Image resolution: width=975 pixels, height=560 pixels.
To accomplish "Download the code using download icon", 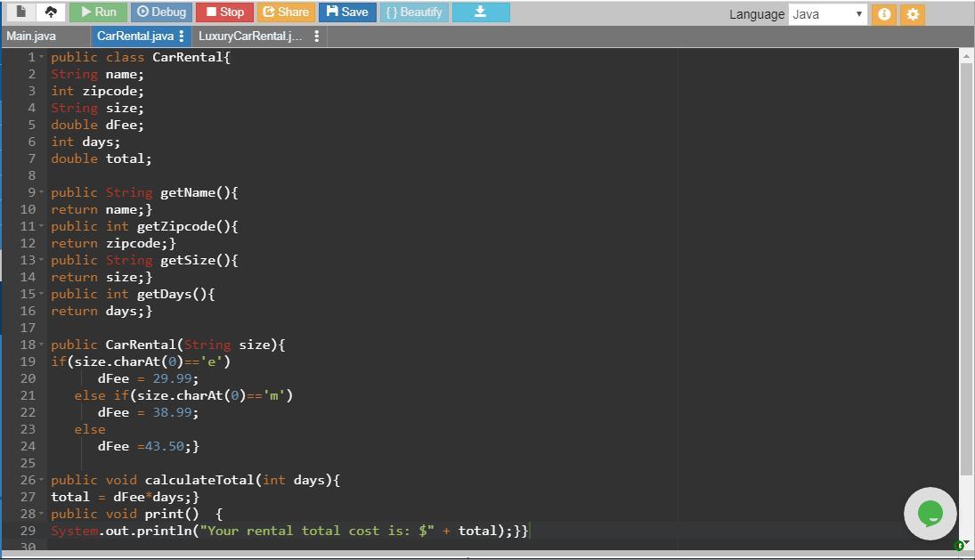I will point(481,12).
